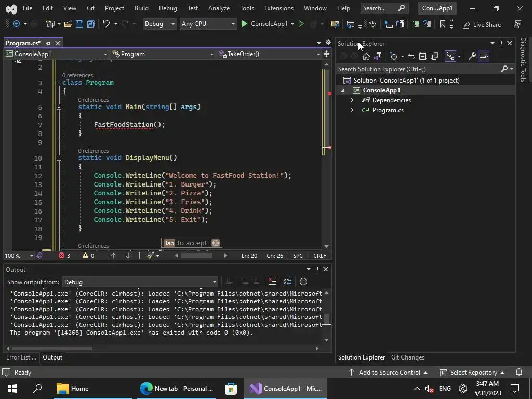Pin the Solution Explorer panel
The width and height of the screenshot is (532, 399).
501,43
